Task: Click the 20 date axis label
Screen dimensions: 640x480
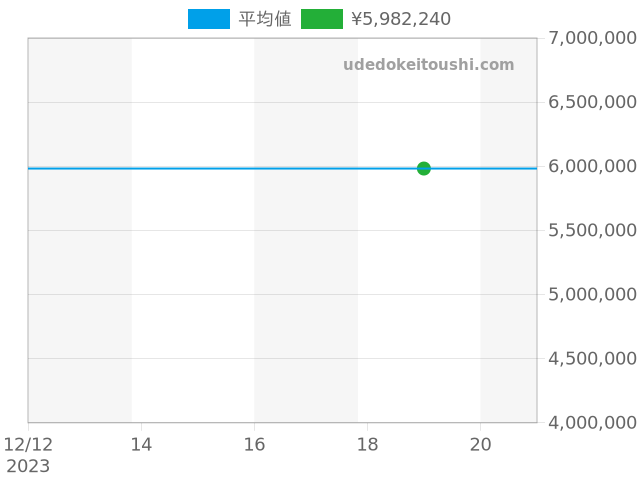Action: 480,444
